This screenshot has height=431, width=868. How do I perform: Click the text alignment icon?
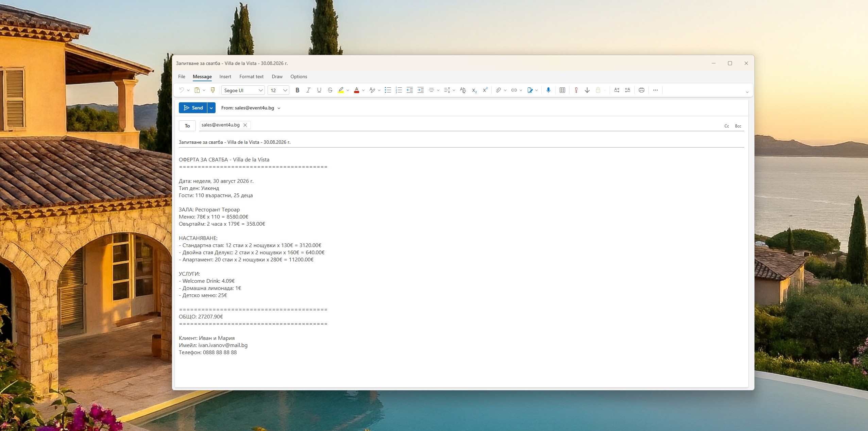coord(431,90)
